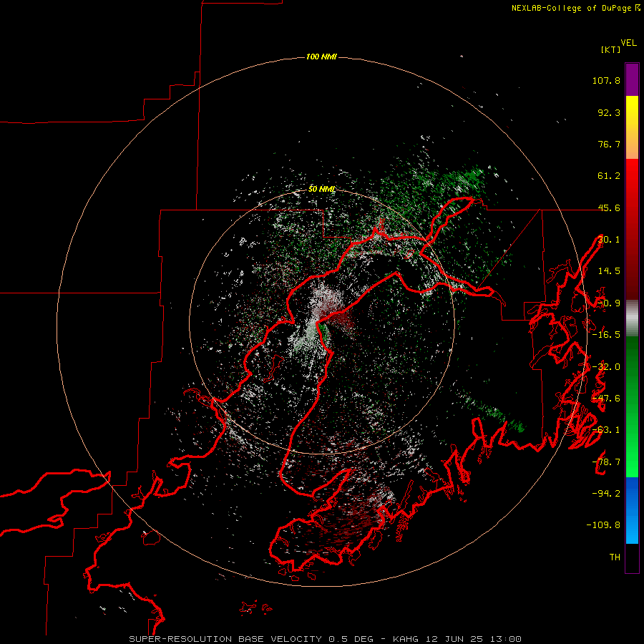Click the 30.1 legend value

(x=609, y=240)
